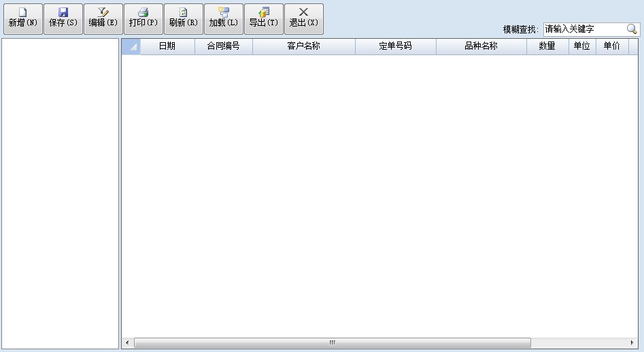Screen dimensions: 644x352
Task: Click the 品种名称 column header
Action: point(481,46)
